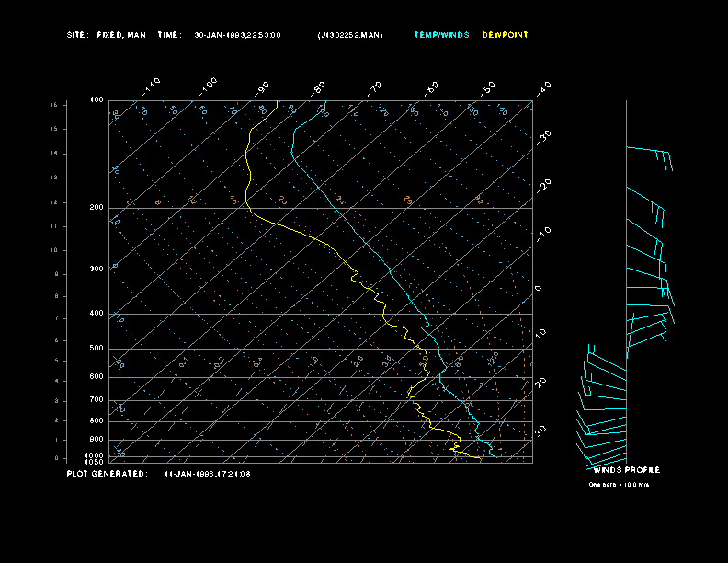The width and height of the screenshot is (728, 563).
Task: Click the 200 pressure level label
Action: (x=97, y=208)
